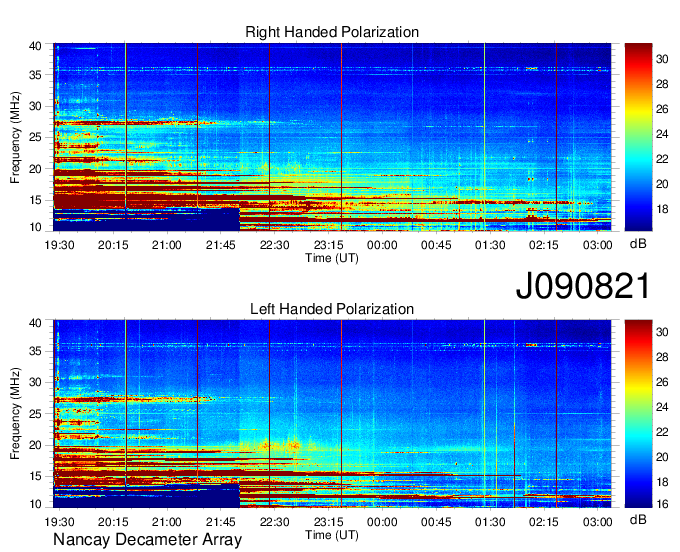
Task: Click the 00:45 time tick under Left Handed plot
Action: pyautogui.click(x=436, y=522)
